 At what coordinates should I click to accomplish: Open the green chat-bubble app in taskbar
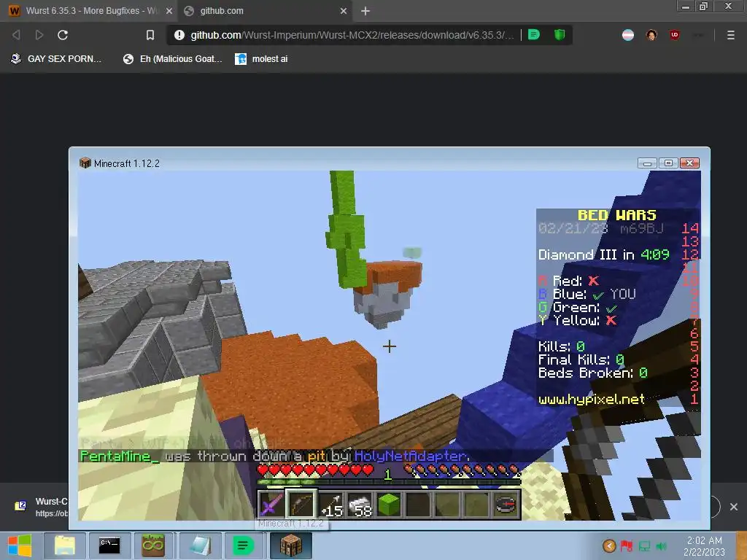pyautogui.click(x=243, y=545)
